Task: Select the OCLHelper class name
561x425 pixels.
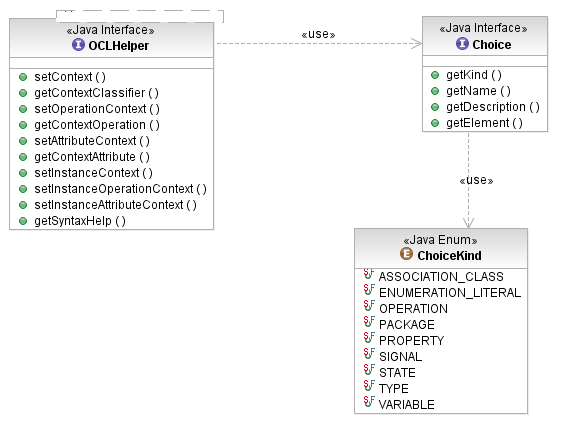Action: [118, 46]
